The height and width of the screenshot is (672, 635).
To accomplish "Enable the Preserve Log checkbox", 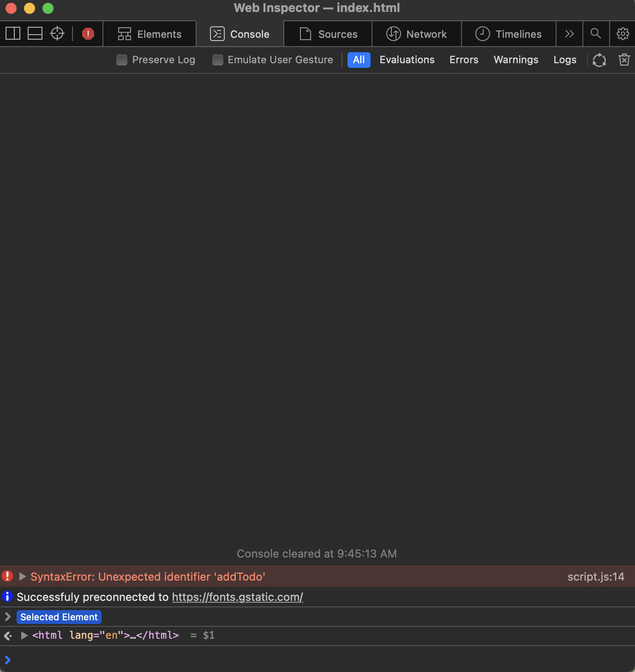I will (122, 60).
